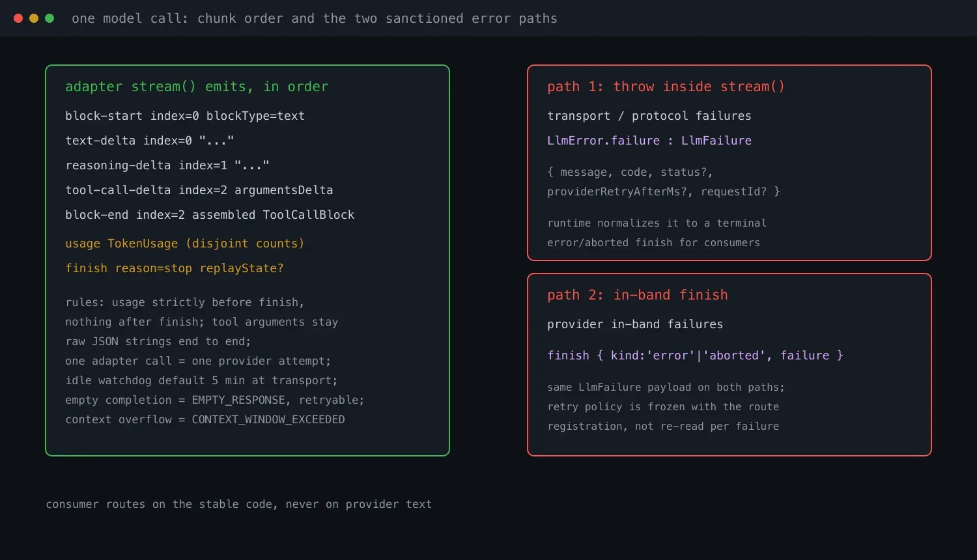
Task: Click '{ message, code, status?,' line
Action: click(630, 172)
